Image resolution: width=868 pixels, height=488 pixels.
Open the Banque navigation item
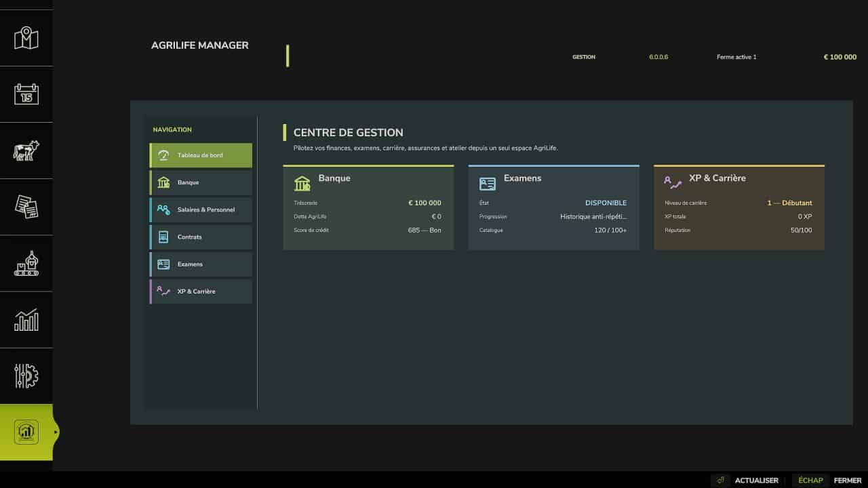point(201,182)
